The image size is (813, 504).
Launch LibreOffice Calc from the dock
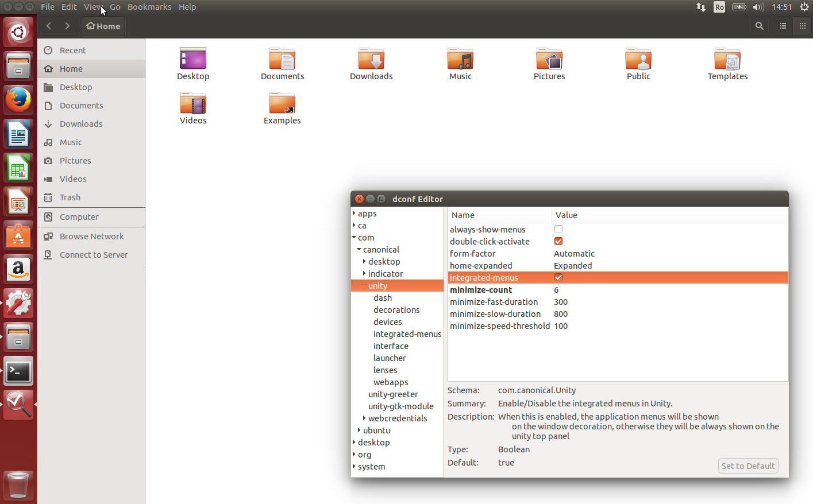(x=18, y=168)
